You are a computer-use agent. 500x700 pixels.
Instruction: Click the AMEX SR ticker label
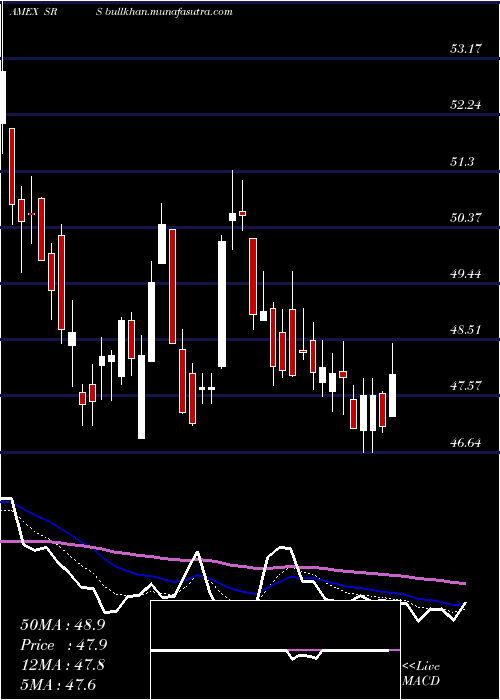pos(35,12)
